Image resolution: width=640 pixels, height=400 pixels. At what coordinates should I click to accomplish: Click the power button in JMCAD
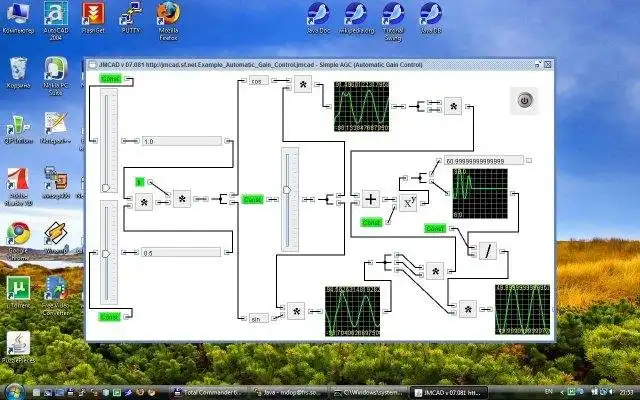[524, 100]
